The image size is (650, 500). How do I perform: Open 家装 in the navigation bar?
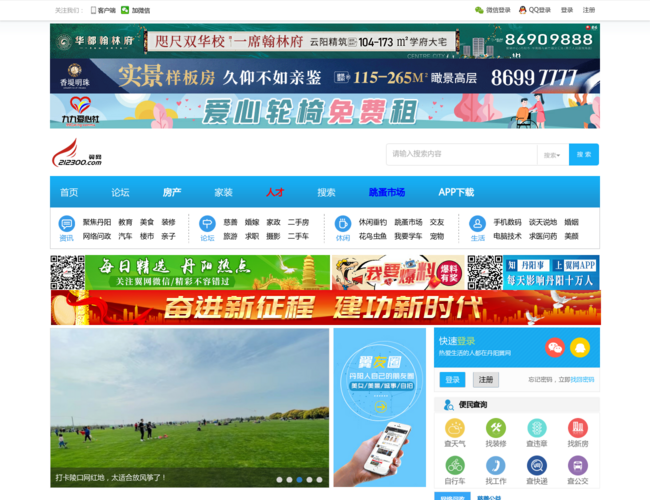click(223, 192)
